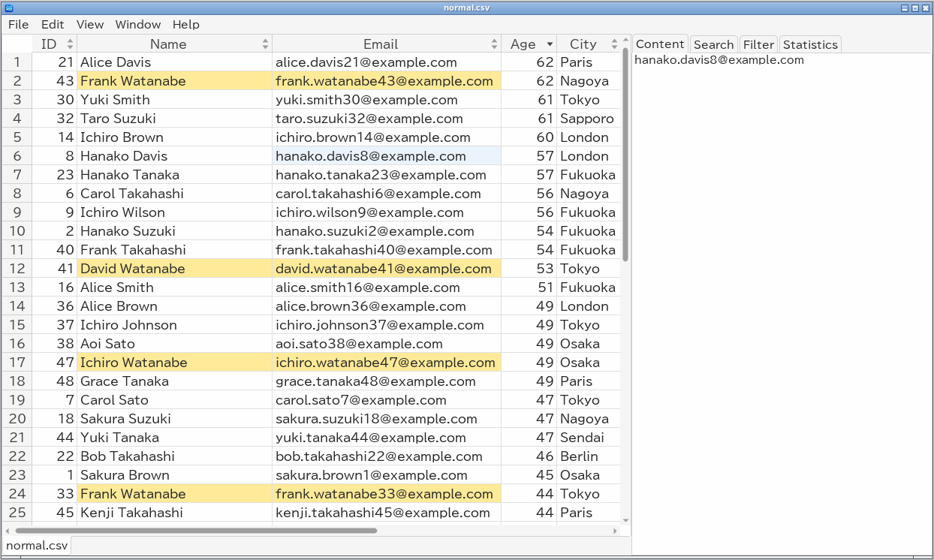Image resolution: width=934 pixels, height=560 pixels.
Task: Switch to the Filter tab
Action: click(758, 44)
